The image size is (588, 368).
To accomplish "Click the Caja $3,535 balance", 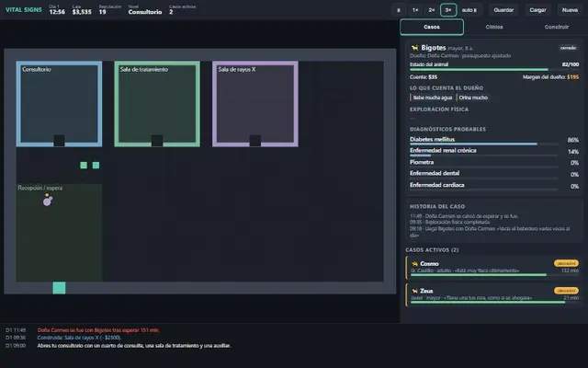I will click(82, 12).
